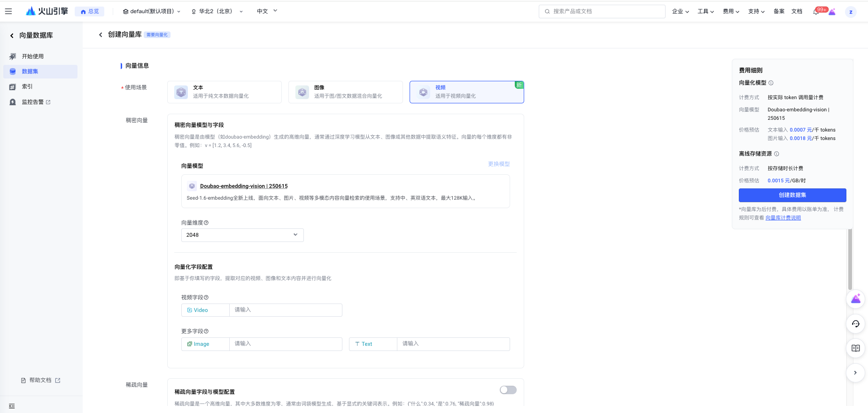Collapse the floating side toolbar arrow
868x413 pixels.
tap(855, 373)
